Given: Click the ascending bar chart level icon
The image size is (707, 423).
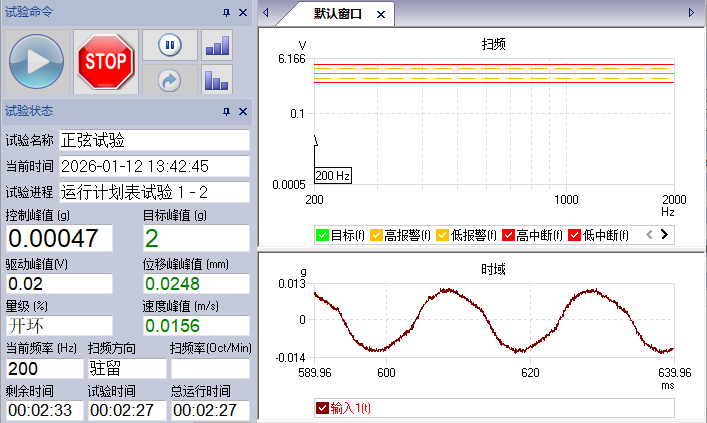Looking at the screenshot, I should (217, 44).
